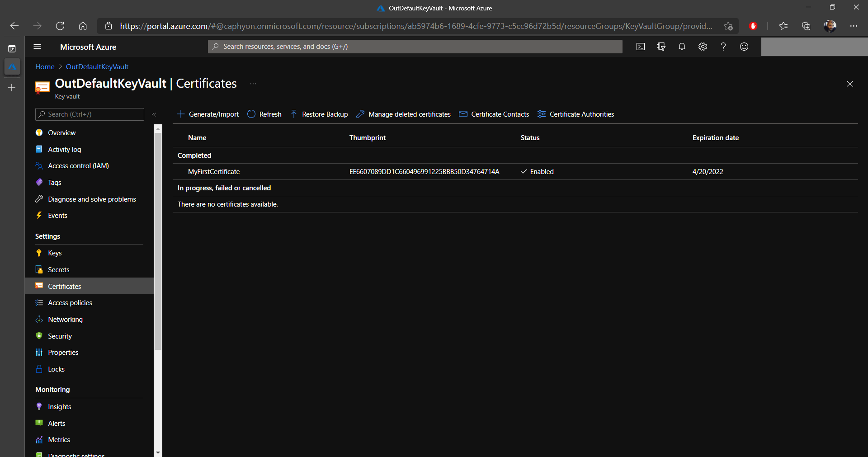Focus the global search resources box

(415, 47)
